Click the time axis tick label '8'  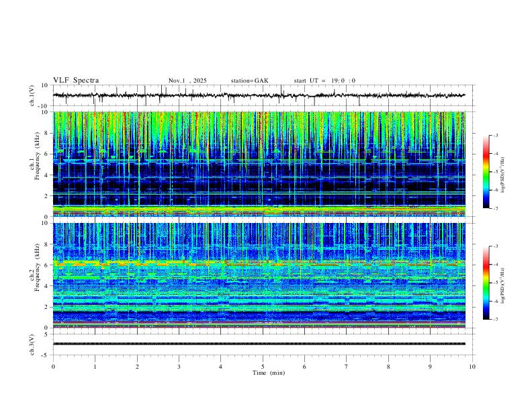pos(388,367)
